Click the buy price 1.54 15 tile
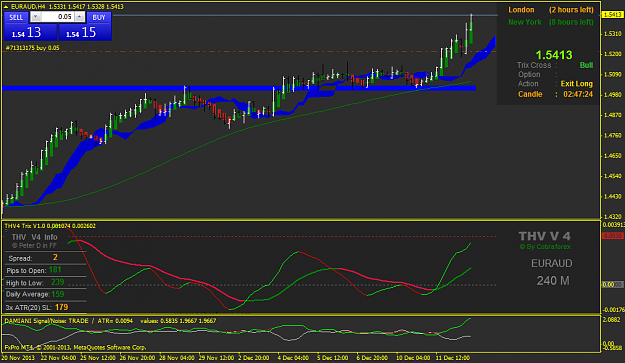This screenshot has width=625, height=363. (x=85, y=32)
